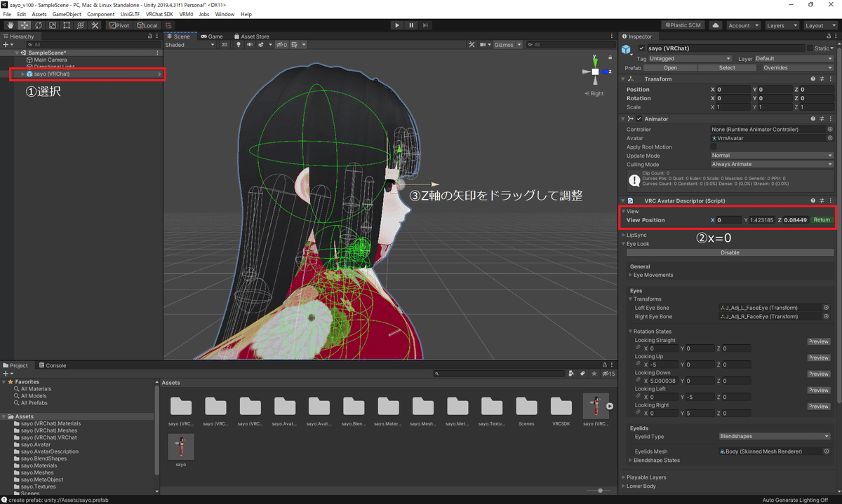Click the Pause button
Image resolution: width=842 pixels, height=504 pixels.
(411, 25)
